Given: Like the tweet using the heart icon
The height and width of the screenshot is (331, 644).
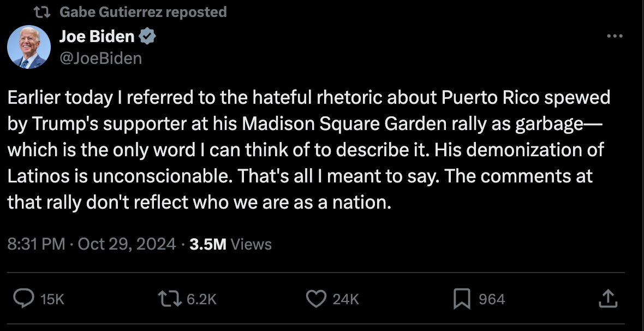Looking at the screenshot, I should tap(315, 299).
